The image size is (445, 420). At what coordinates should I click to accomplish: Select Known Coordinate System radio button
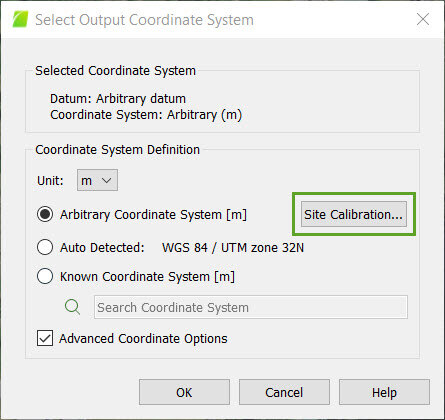(x=45, y=276)
